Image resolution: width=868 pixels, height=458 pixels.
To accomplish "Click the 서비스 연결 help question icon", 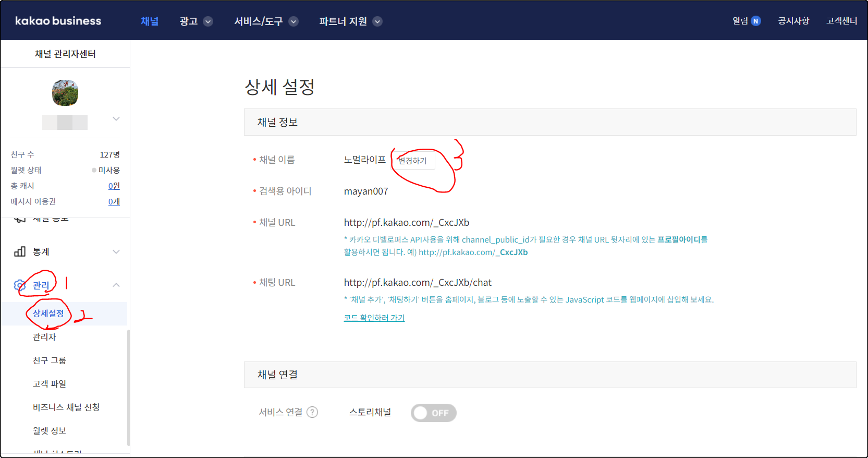I will [312, 412].
